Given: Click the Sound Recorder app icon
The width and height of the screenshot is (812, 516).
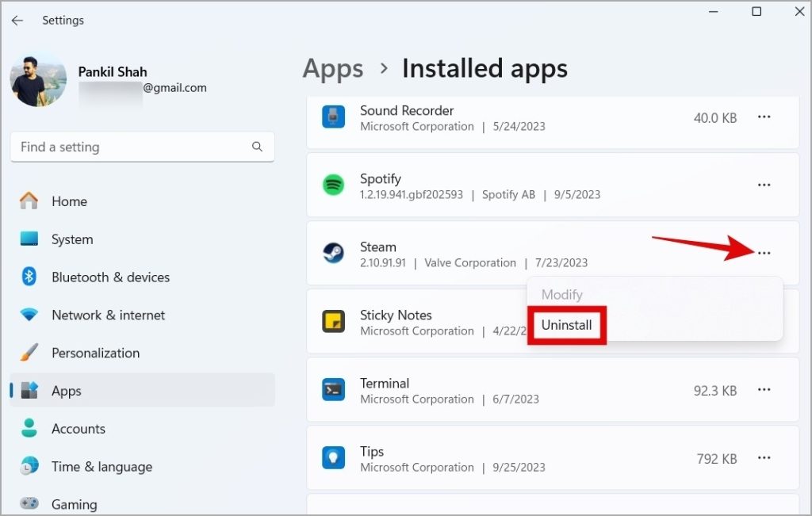Looking at the screenshot, I should (x=334, y=117).
